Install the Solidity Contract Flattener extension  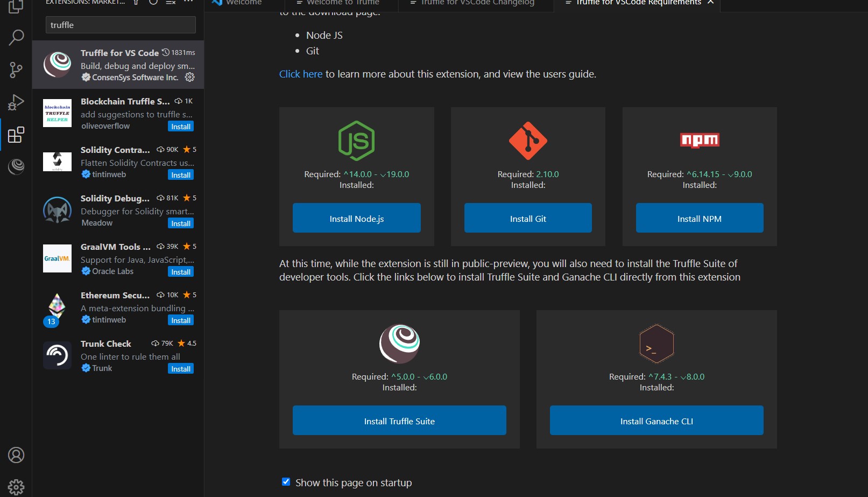(181, 175)
